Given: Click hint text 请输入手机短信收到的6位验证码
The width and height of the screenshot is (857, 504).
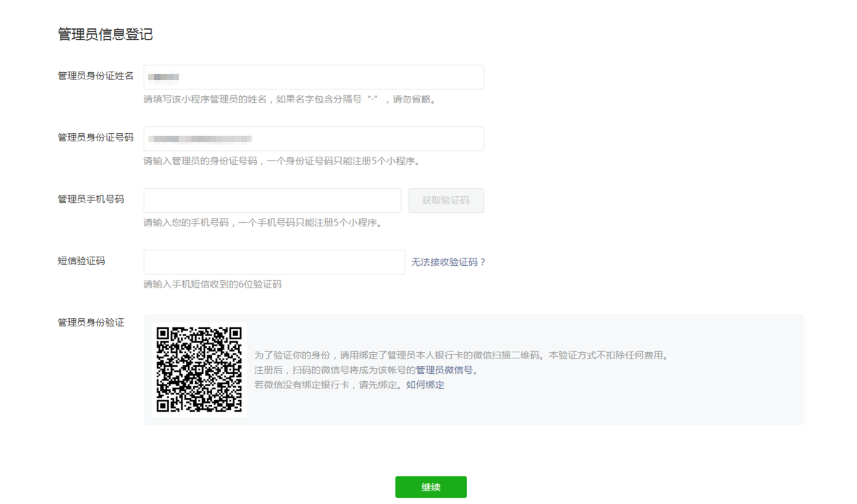Looking at the screenshot, I should pyautogui.click(x=212, y=284).
